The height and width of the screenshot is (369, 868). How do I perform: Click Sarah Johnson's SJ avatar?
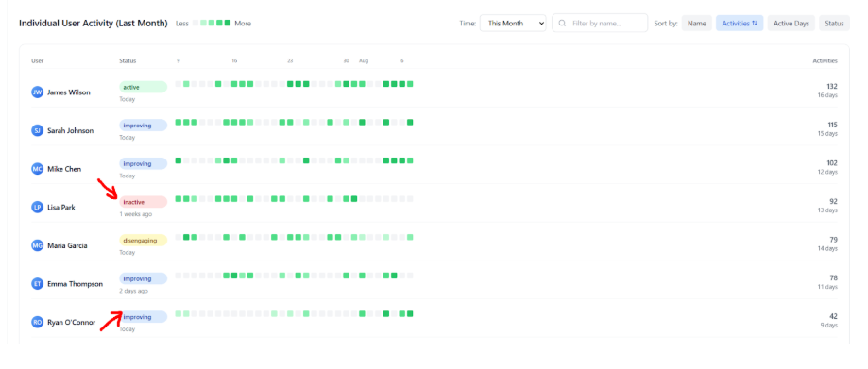click(x=37, y=130)
